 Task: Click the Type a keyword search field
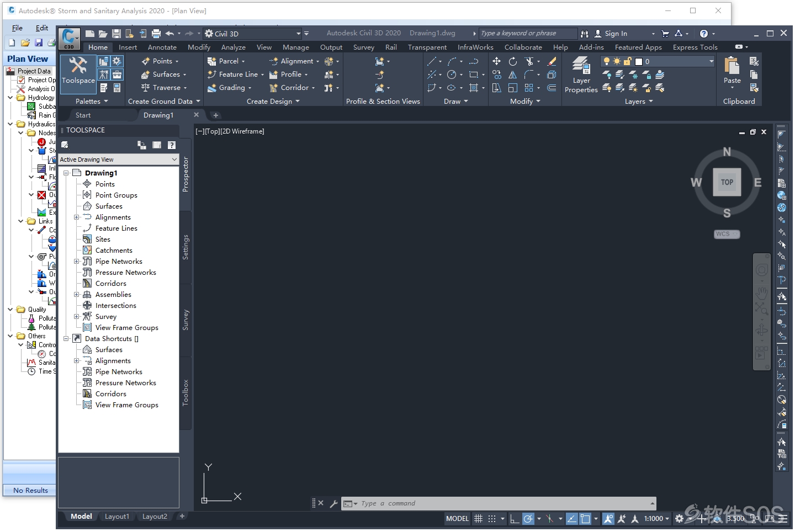tap(528, 34)
